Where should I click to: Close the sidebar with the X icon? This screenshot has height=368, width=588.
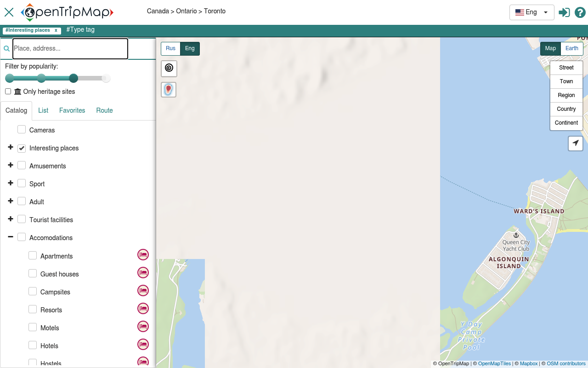coord(9,12)
